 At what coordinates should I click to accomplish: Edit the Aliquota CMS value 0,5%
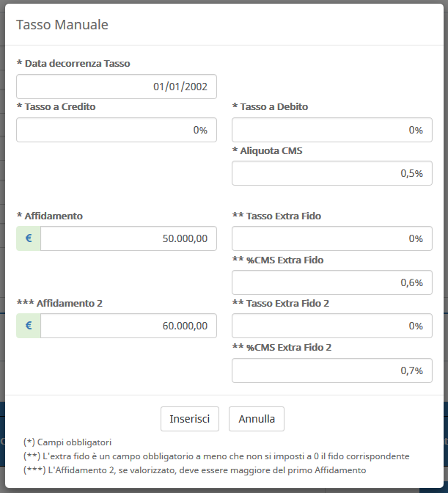[332, 173]
